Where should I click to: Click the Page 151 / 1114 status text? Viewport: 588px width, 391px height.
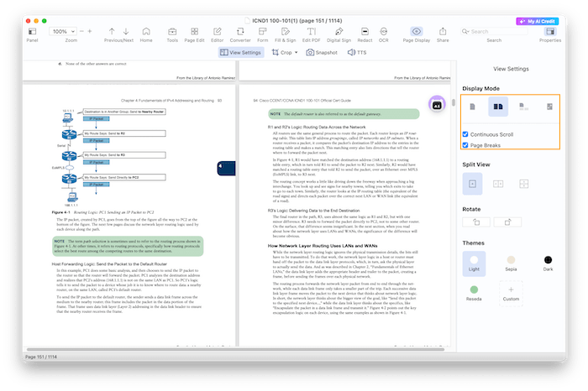tap(41, 357)
